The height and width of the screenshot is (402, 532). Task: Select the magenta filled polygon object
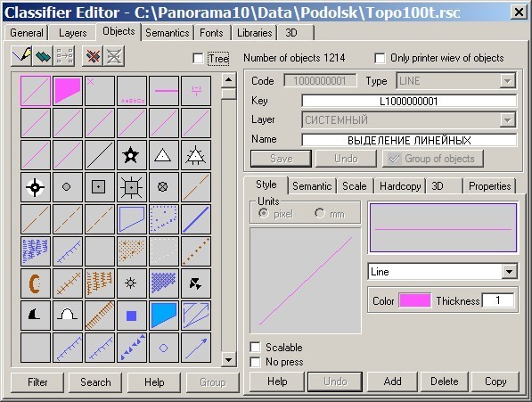point(68,91)
